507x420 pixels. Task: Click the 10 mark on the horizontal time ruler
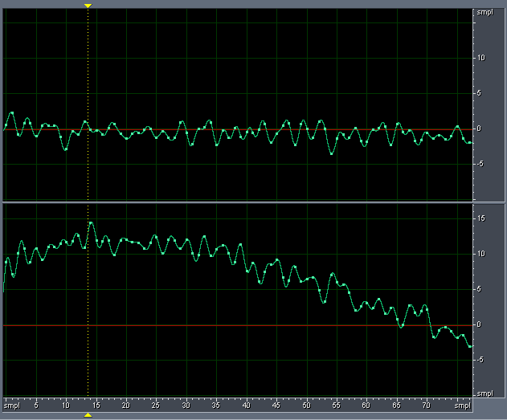pyautogui.click(x=66, y=405)
